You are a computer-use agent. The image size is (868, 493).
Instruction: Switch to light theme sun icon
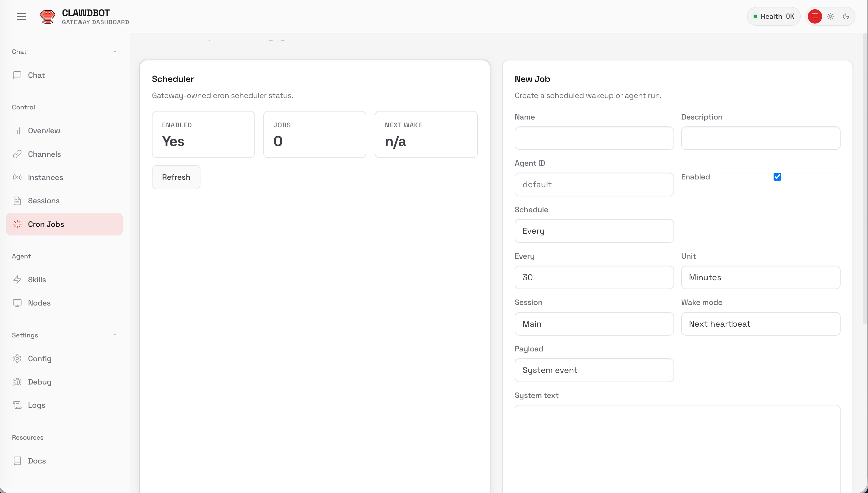[x=830, y=16]
